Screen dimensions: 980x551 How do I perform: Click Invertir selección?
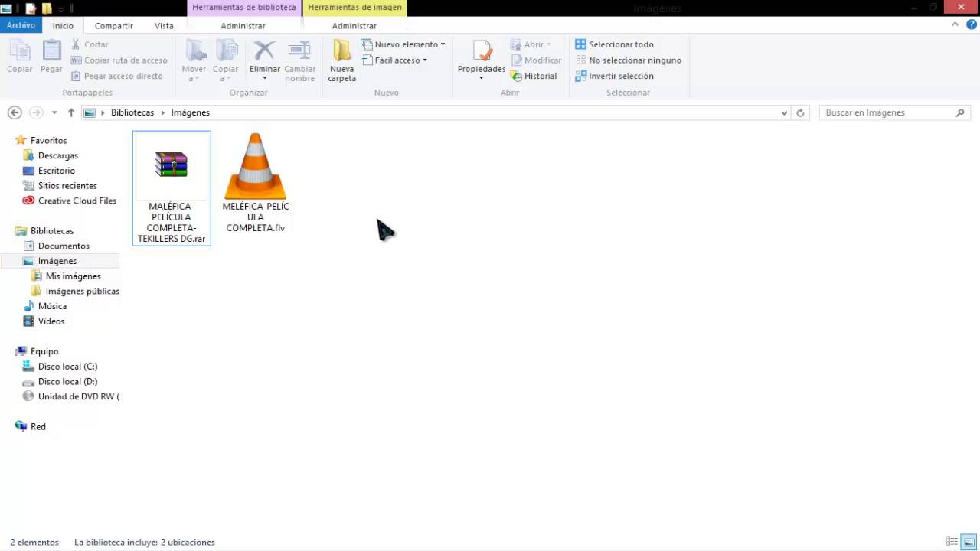(614, 76)
